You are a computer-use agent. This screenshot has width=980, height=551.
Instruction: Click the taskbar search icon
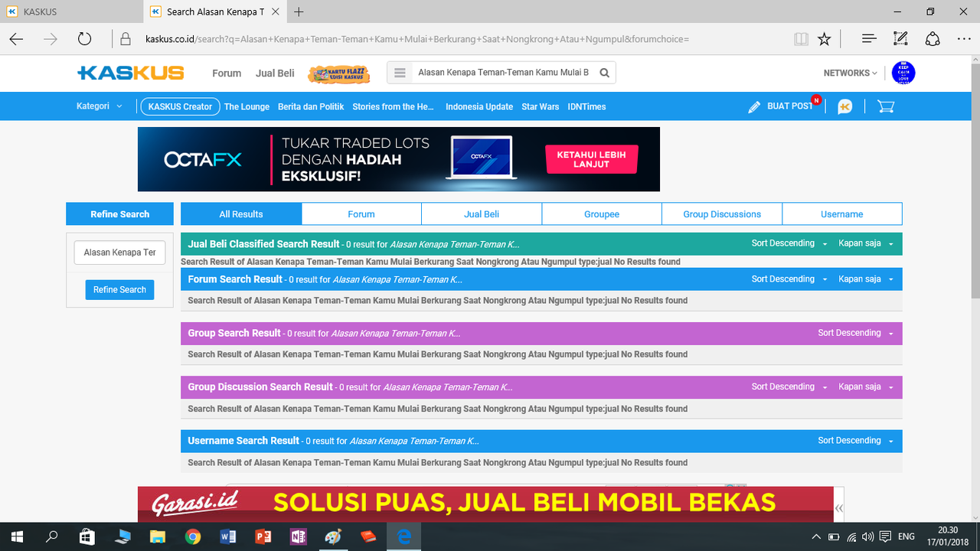tap(52, 536)
